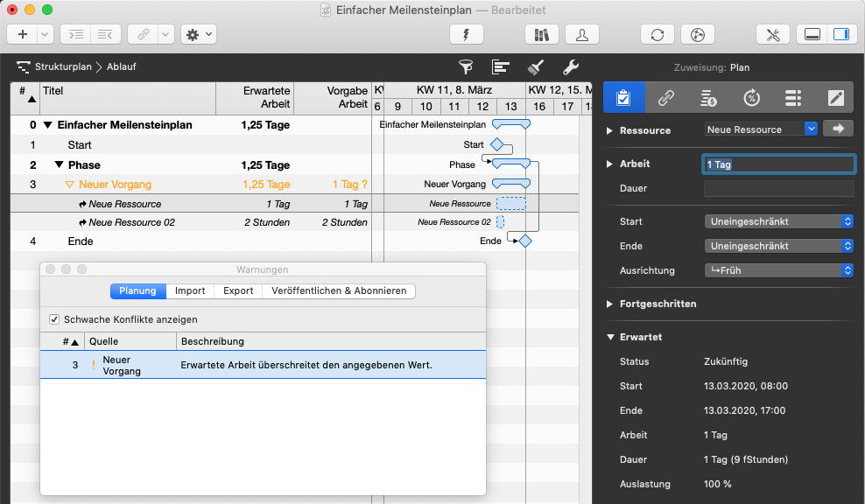Click 'Strukturplan' in the breadcrumb path
Viewport: 865px width, 504px height.
point(63,66)
